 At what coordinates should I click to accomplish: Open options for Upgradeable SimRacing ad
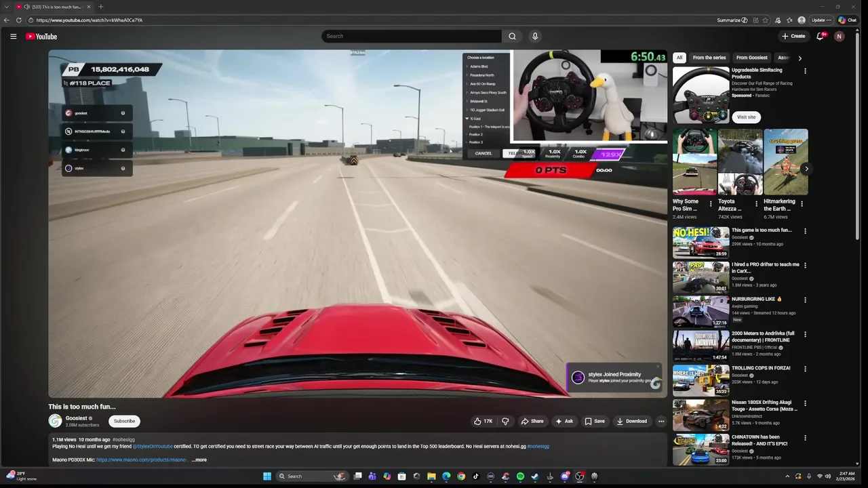point(805,70)
